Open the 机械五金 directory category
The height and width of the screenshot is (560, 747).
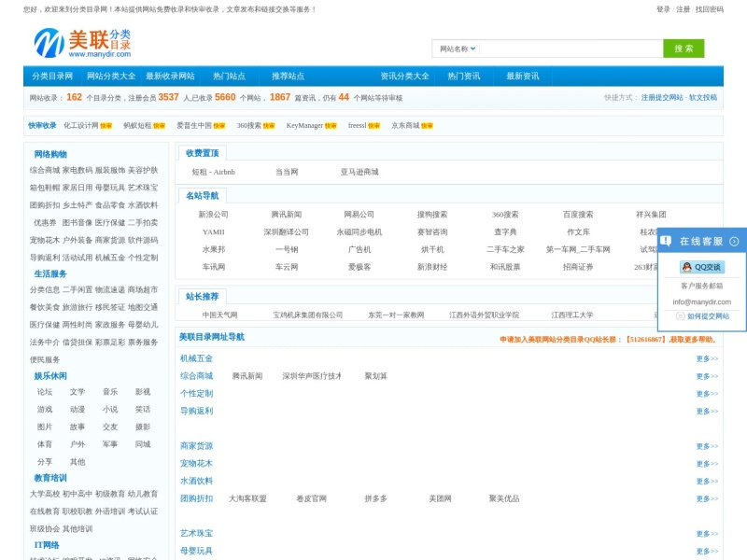[196, 358]
